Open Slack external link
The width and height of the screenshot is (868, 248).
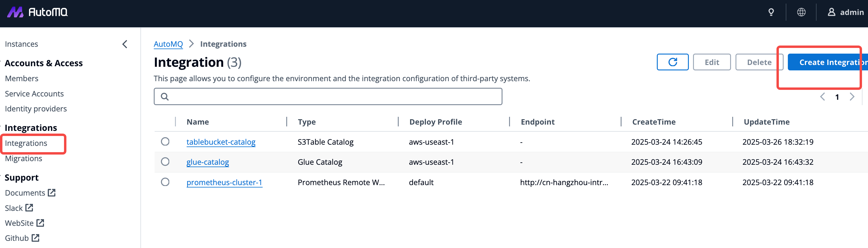point(19,208)
